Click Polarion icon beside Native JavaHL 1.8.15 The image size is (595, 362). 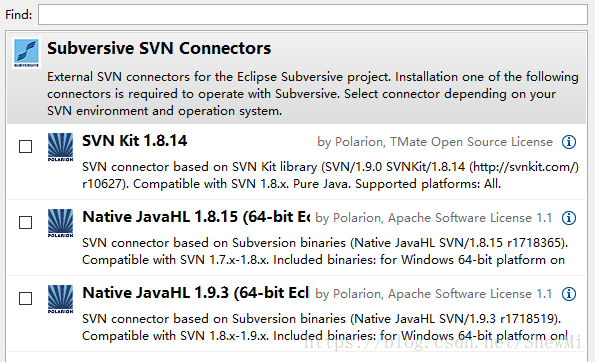(x=61, y=223)
